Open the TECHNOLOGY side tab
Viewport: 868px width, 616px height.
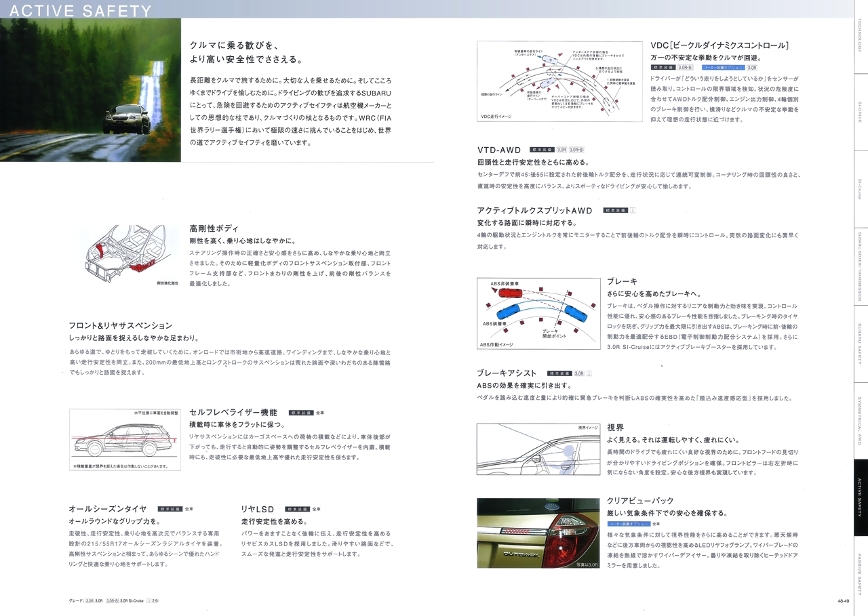861,37
